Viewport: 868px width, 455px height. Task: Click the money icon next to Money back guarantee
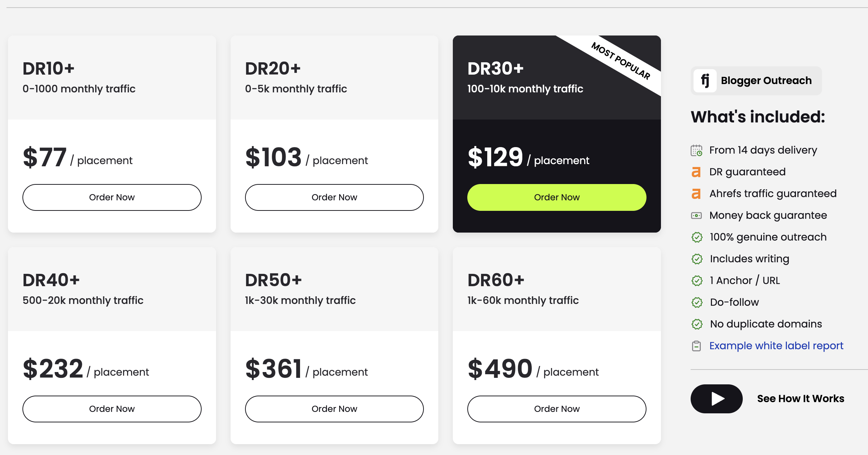[x=697, y=215]
